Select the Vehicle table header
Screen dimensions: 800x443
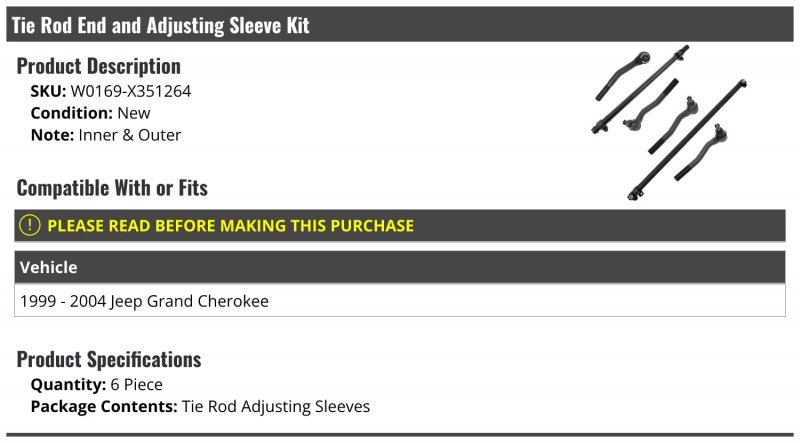(400, 267)
